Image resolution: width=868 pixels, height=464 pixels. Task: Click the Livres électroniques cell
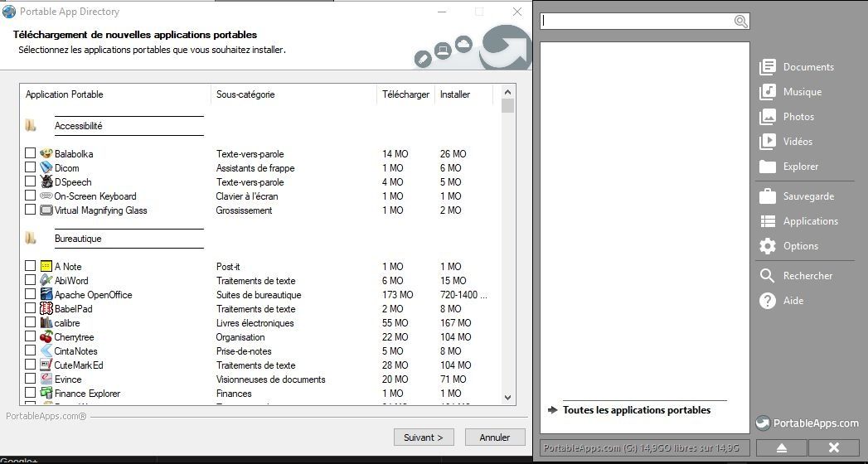pyautogui.click(x=255, y=323)
